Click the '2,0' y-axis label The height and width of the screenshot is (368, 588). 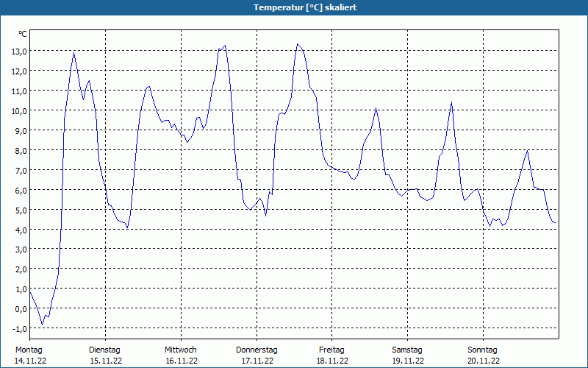click(x=21, y=269)
